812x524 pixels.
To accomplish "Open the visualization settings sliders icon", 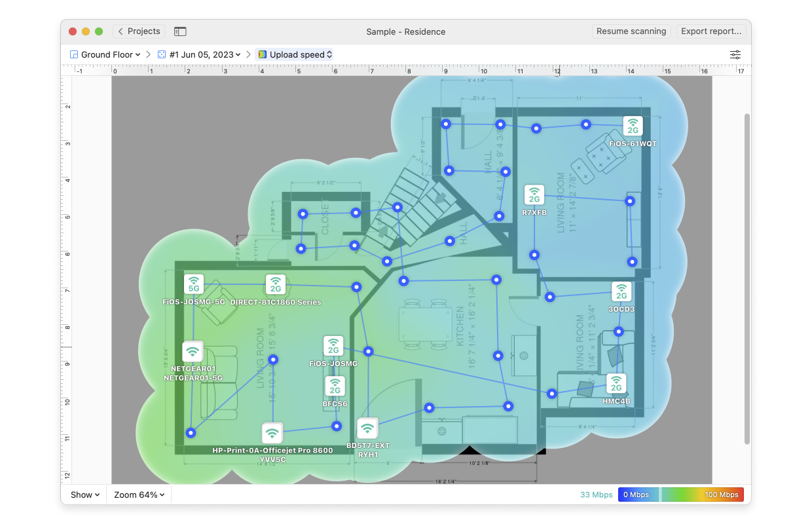I will pos(735,54).
